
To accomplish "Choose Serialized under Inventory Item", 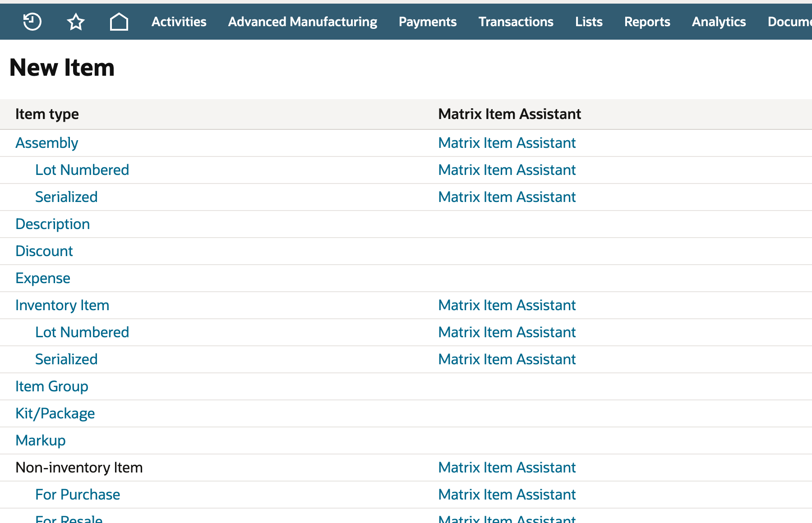I will click(66, 359).
